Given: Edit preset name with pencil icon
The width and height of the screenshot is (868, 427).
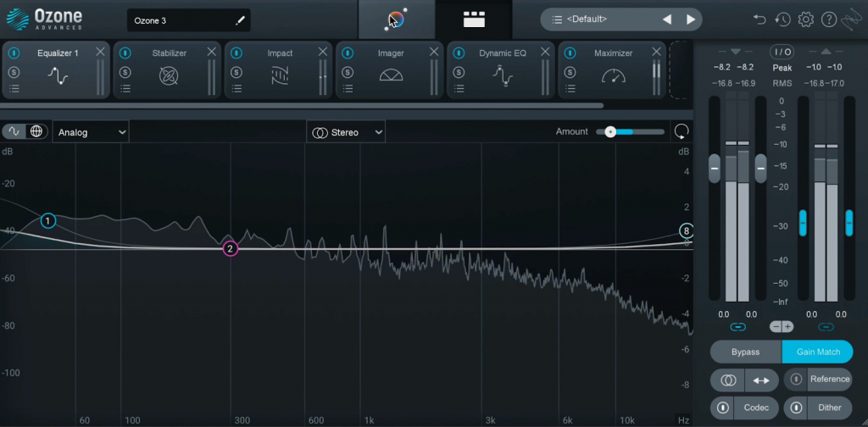Looking at the screenshot, I should point(240,20).
